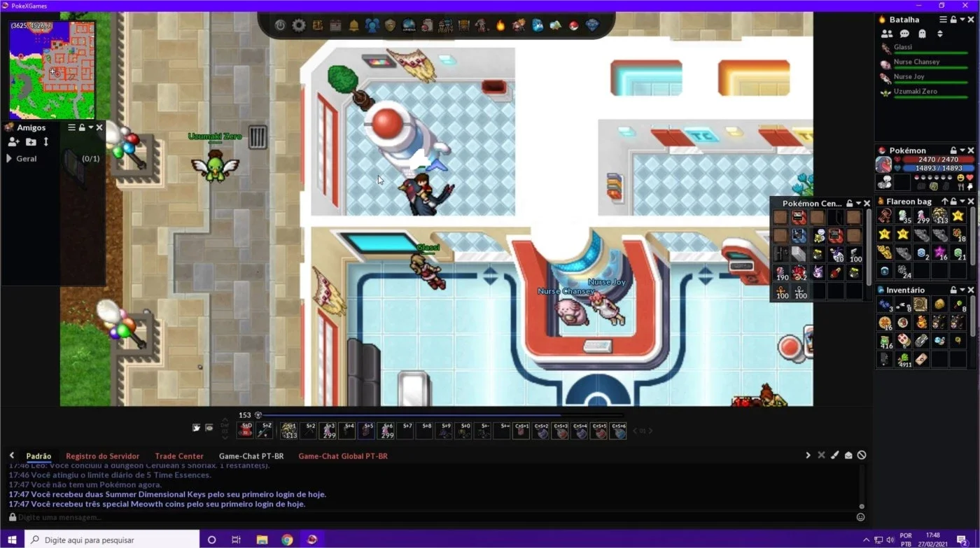The image size is (980, 548).
Task: Click the speech bubble filter in Batalha panel
Action: click(x=904, y=34)
